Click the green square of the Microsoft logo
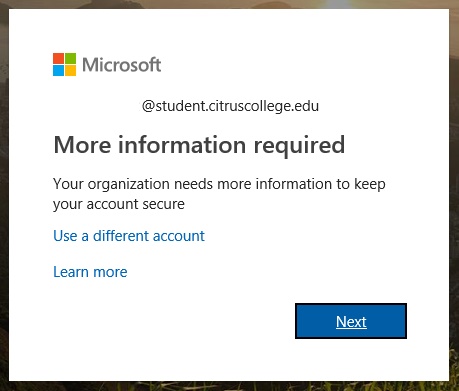 pos(70,58)
